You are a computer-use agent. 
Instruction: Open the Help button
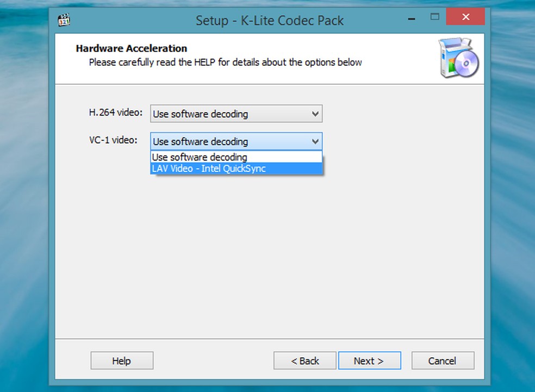122,360
